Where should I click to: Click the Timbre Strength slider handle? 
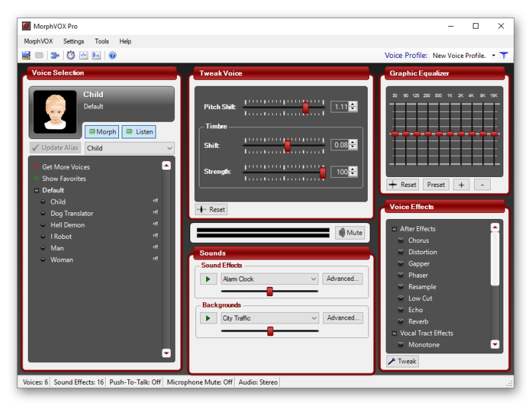click(323, 172)
